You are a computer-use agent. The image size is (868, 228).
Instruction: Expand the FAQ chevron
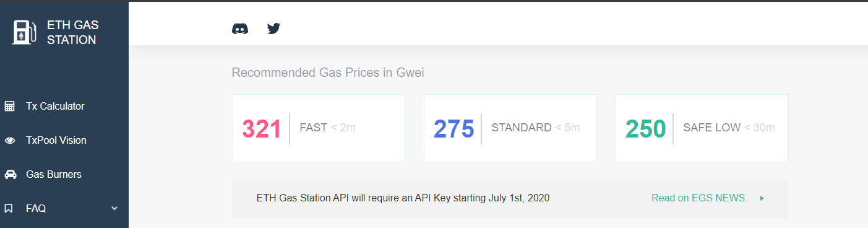point(114,208)
